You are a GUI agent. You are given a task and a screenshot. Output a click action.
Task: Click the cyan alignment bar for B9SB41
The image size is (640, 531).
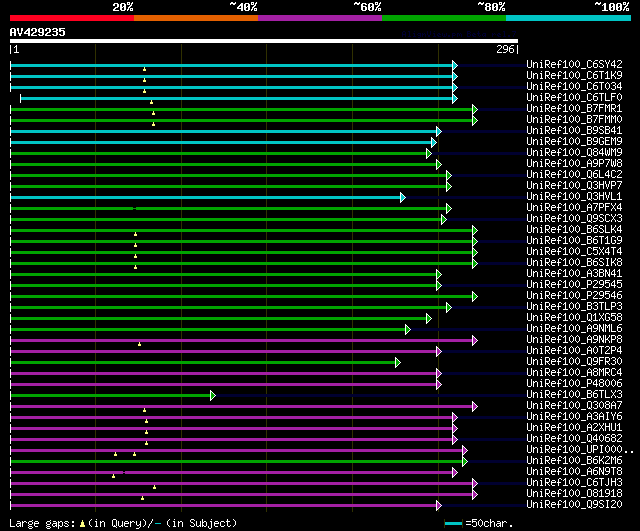[223, 131]
